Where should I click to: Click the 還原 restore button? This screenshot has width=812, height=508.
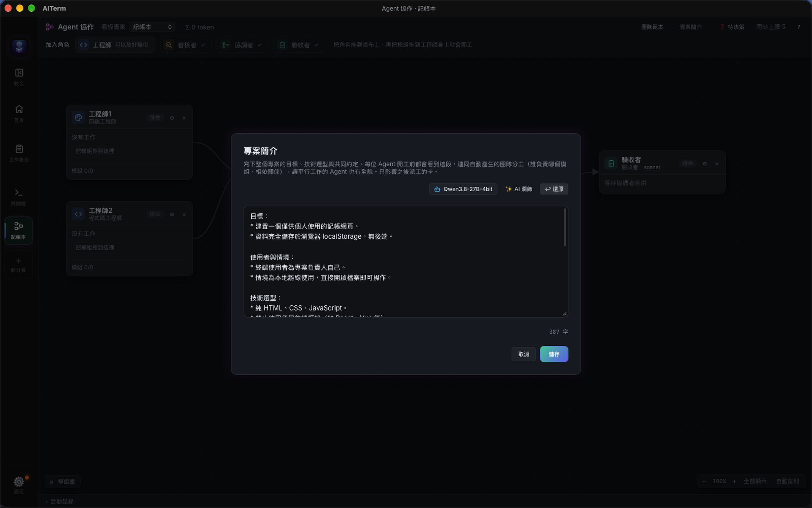tap(554, 189)
